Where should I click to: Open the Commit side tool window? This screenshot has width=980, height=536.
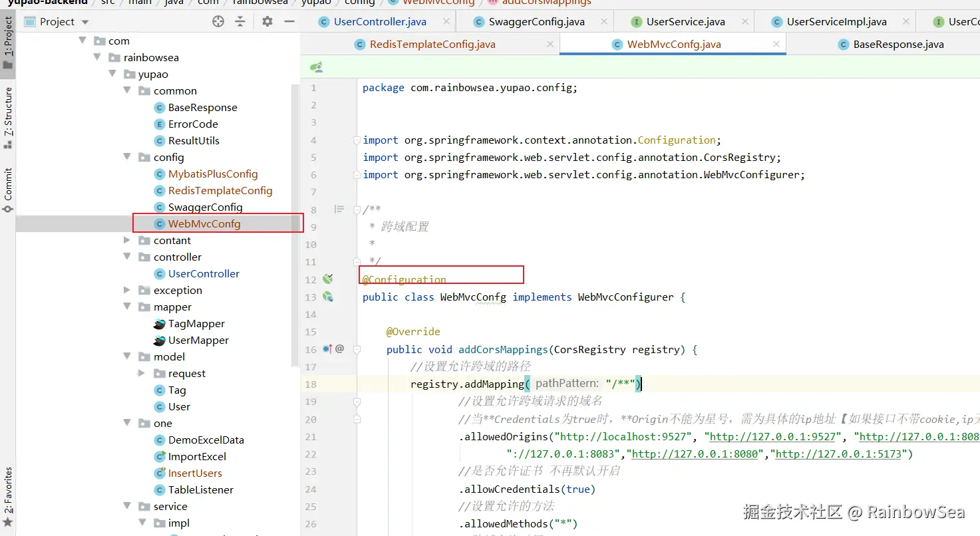8,190
